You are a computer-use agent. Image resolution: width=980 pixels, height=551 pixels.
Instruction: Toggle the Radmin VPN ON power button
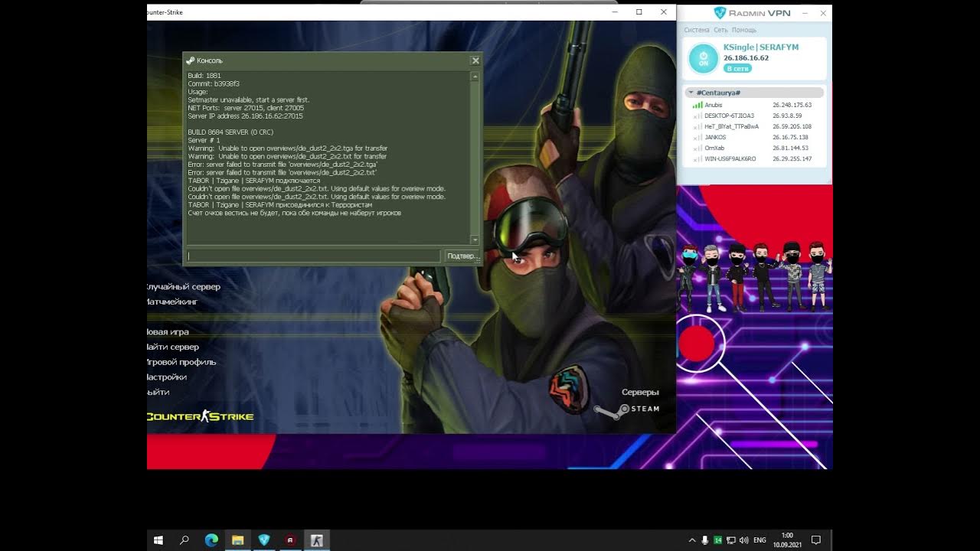703,58
